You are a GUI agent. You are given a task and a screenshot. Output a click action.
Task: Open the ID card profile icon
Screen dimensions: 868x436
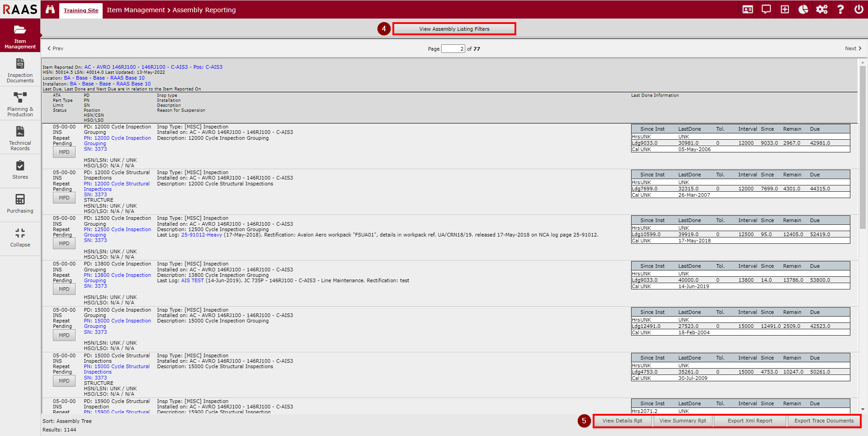click(748, 9)
